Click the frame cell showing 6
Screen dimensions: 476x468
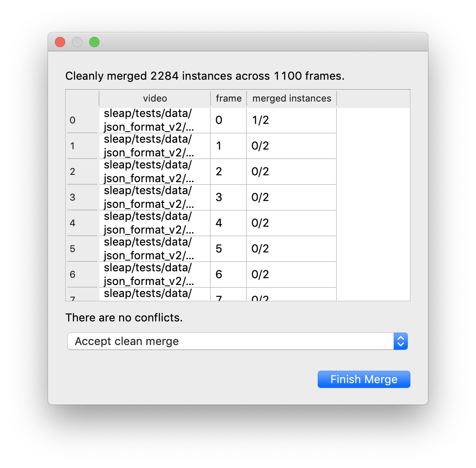pos(228,275)
